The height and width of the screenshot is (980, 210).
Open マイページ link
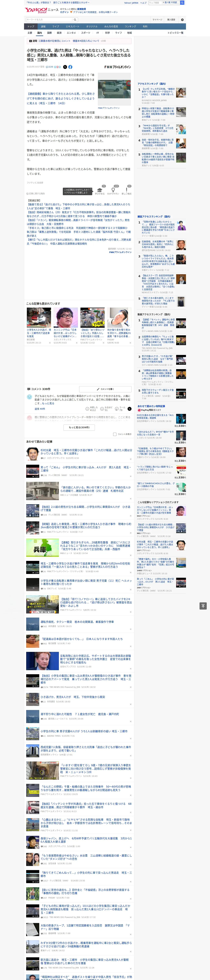(157, 19)
